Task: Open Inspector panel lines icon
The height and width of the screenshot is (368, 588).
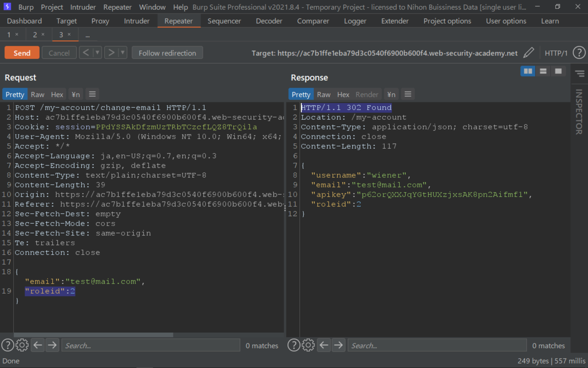Action: click(x=580, y=74)
